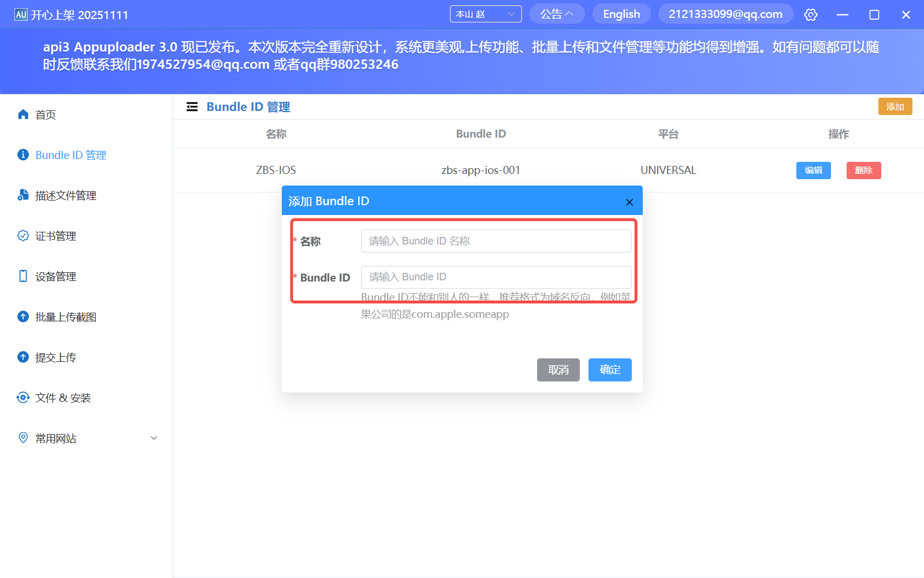Switch interface language to English
The height and width of the screenshot is (578, 924).
click(x=621, y=13)
